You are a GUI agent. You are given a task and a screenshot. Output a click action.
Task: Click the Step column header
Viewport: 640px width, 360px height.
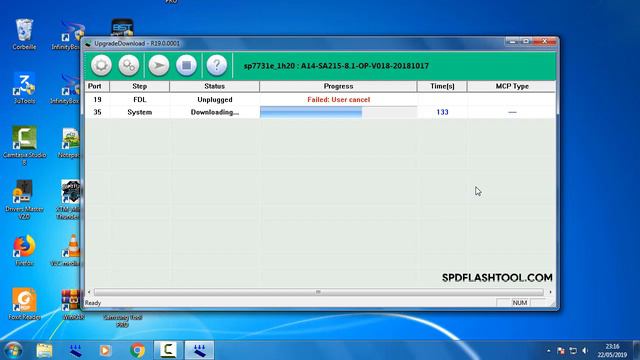(140, 86)
